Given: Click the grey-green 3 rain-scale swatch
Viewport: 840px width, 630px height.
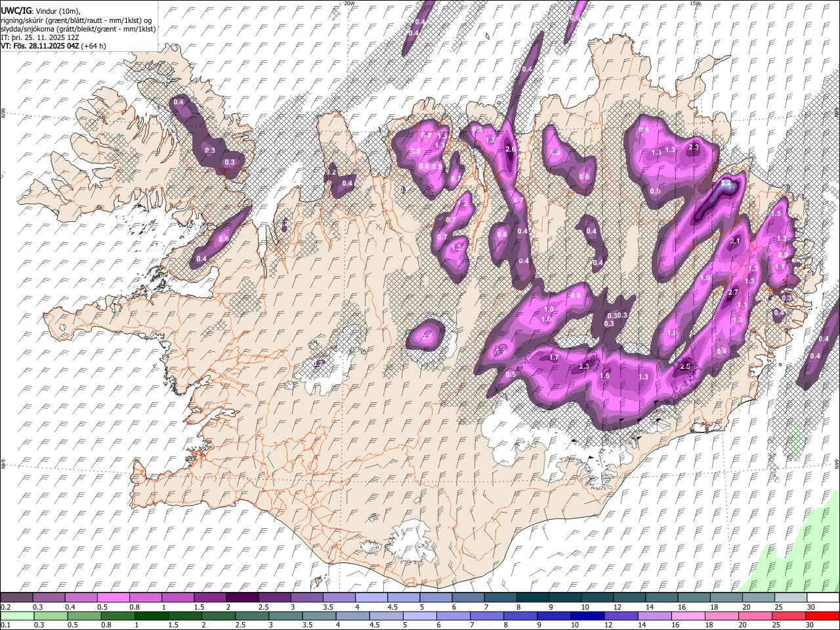Looking at the screenshot, I should [285, 616].
